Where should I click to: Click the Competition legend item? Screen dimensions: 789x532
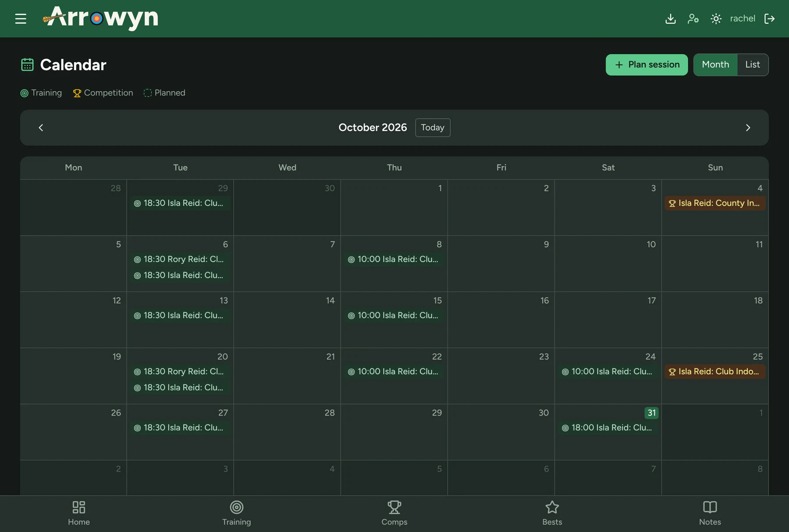pyautogui.click(x=103, y=93)
